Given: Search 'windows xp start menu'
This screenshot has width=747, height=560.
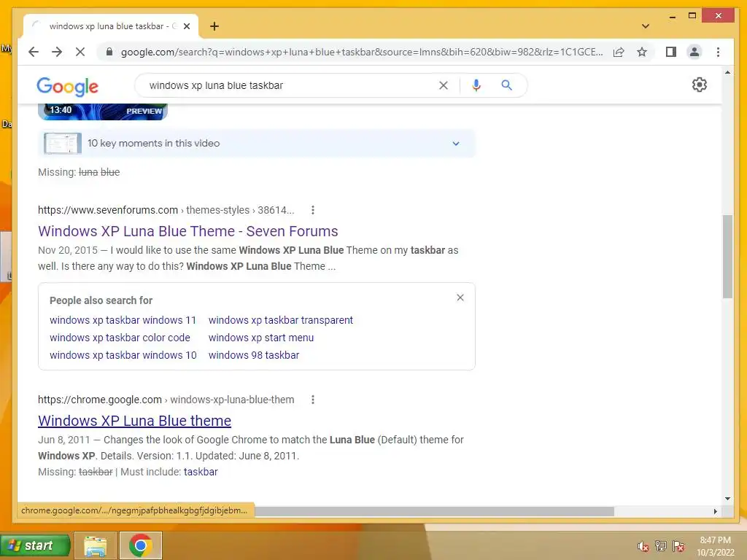Looking at the screenshot, I should pos(261,338).
